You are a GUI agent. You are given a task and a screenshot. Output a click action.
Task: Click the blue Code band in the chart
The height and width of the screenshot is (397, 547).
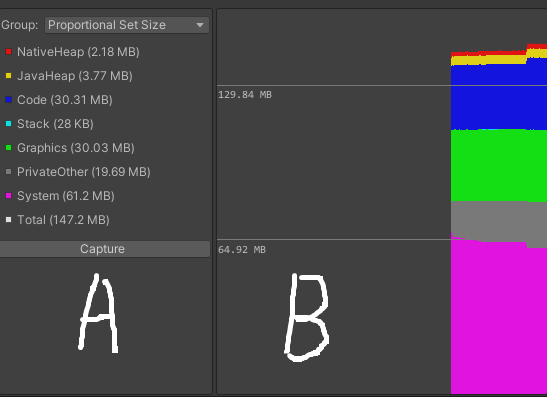click(499, 98)
